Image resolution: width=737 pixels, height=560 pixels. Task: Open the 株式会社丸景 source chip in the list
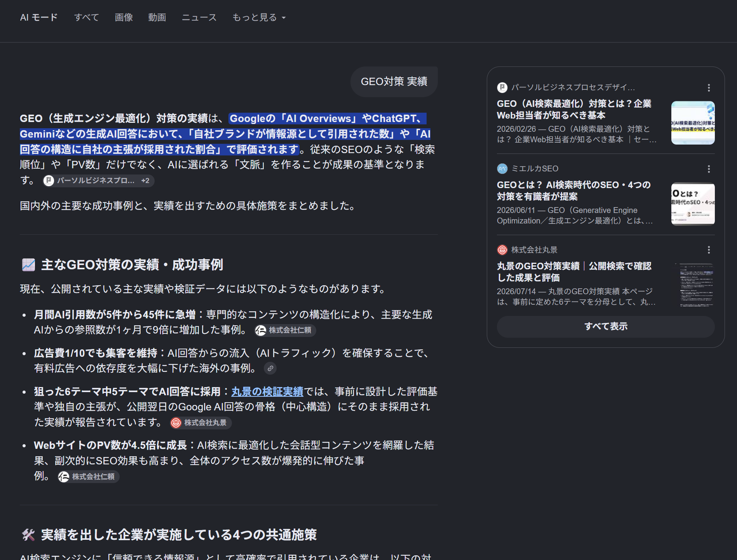pos(200,423)
